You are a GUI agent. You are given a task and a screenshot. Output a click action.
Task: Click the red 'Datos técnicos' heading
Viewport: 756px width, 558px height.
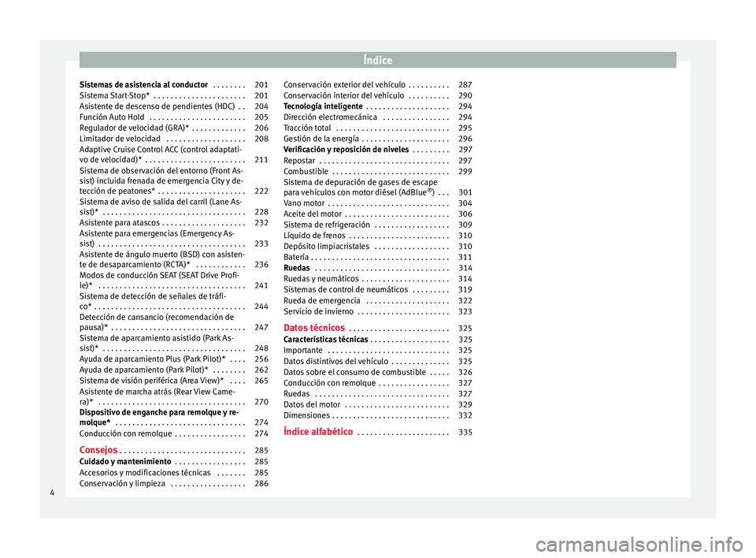314,328
